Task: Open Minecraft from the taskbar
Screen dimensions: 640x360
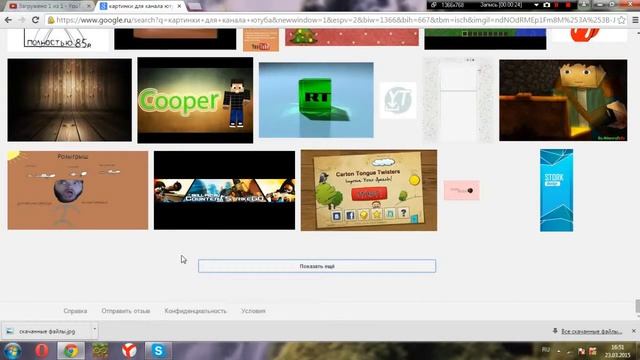Action: [x=100, y=351]
